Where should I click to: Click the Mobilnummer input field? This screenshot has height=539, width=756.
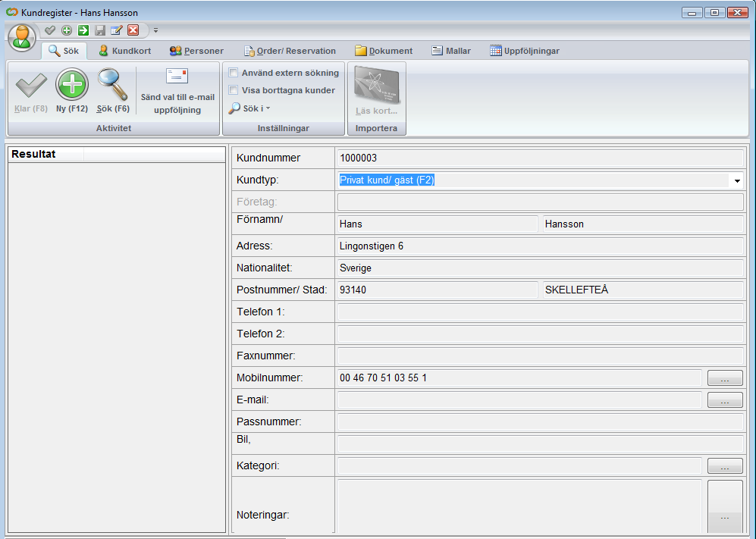point(519,378)
